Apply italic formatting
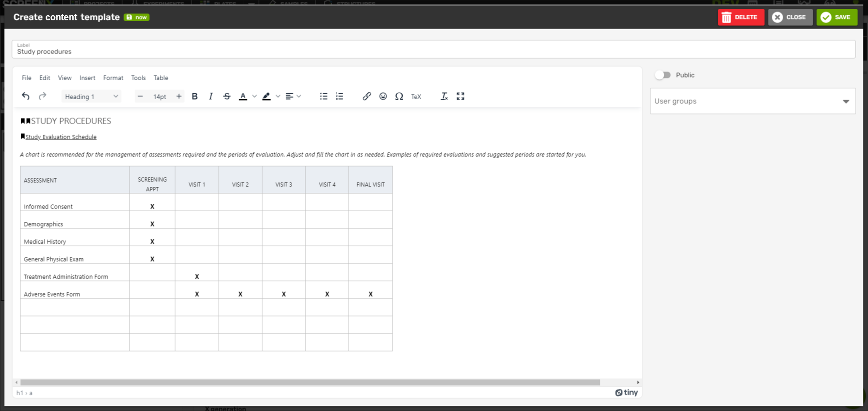This screenshot has height=411, width=868. tap(211, 96)
